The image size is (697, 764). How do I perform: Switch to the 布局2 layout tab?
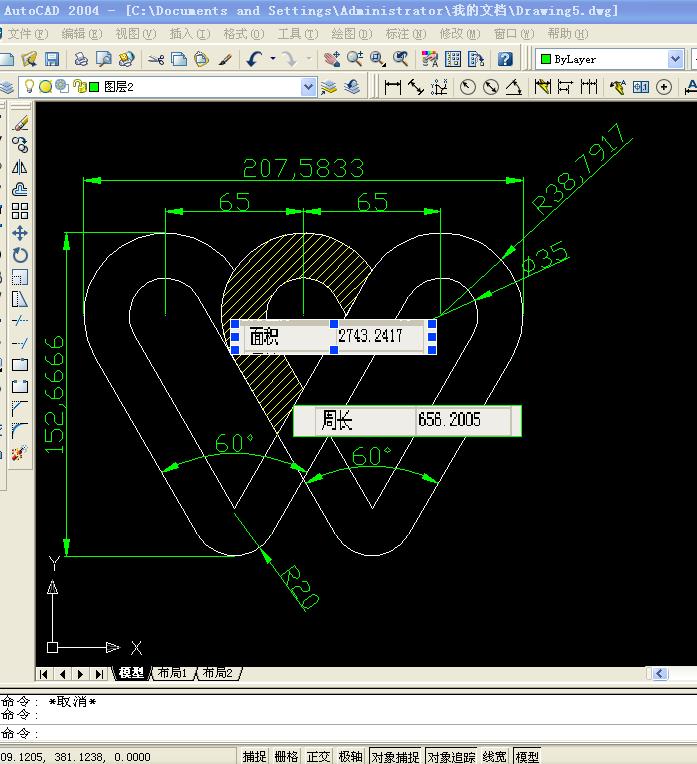pyautogui.click(x=217, y=673)
